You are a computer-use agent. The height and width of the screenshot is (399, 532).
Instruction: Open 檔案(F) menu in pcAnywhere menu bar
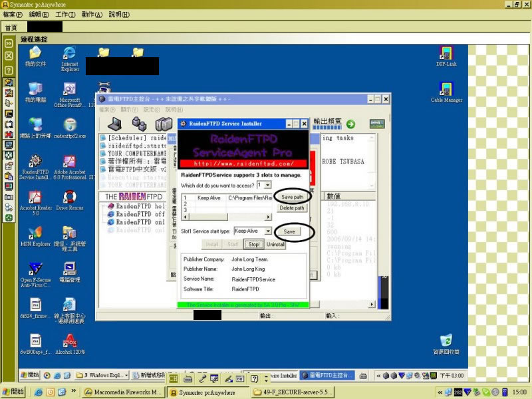13,14
